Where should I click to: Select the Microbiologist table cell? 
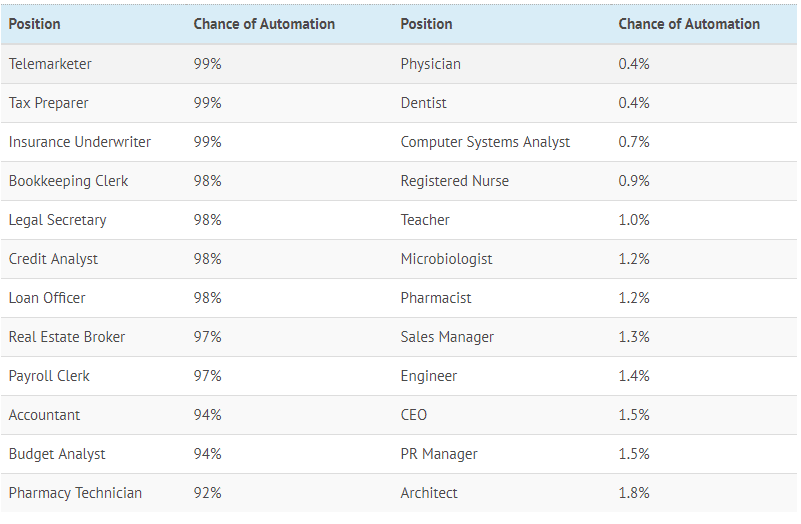446,259
